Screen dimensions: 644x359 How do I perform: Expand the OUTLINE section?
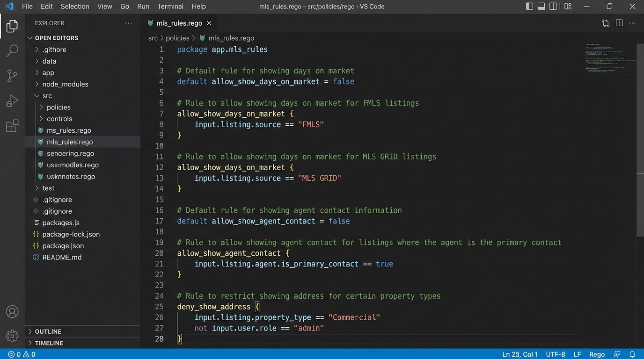(x=48, y=331)
